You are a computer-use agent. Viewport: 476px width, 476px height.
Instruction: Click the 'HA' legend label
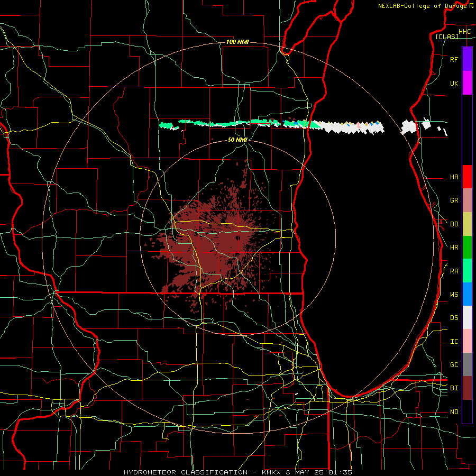point(454,177)
